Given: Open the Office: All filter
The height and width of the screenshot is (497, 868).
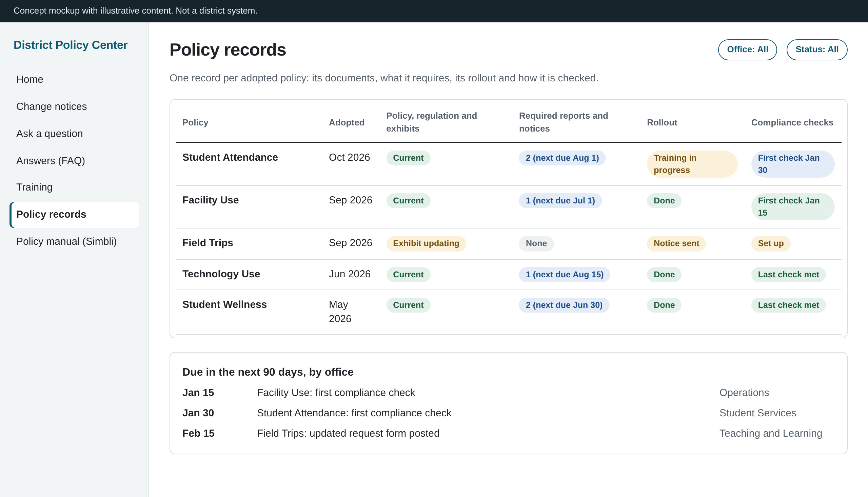Looking at the screenshot, I should pos(747,49).
